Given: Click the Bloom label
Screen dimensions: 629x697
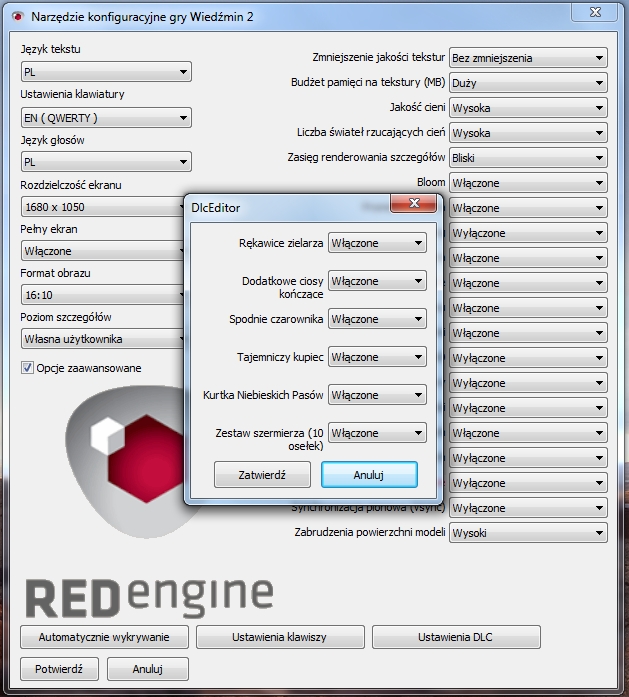Looking at the screenshot, I should point(431,182).
